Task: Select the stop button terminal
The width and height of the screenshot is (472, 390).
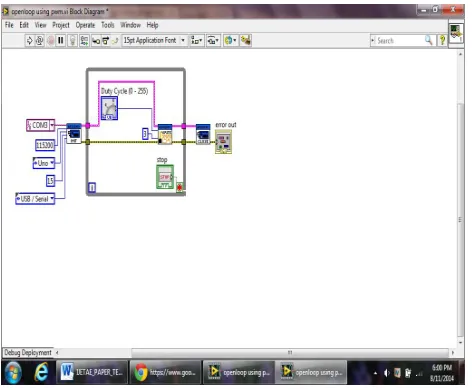Action: tap(165, 177)
